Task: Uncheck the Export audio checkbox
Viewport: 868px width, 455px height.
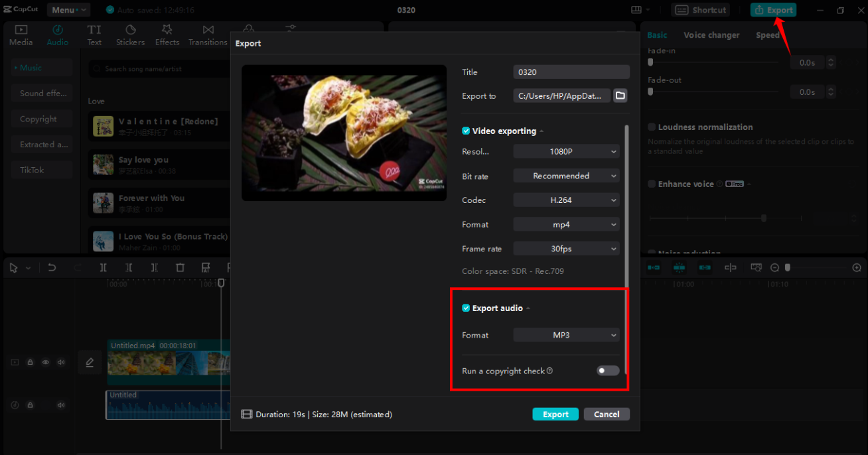Action: coord(466,308)
